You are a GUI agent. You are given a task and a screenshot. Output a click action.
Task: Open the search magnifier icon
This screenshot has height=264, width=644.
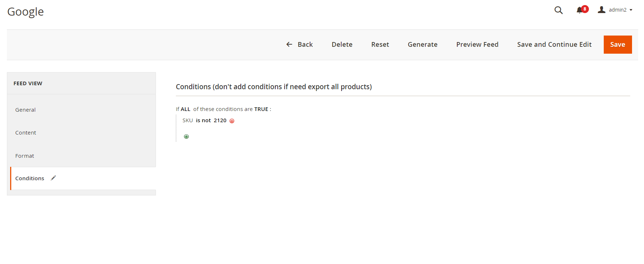[558, 10]
